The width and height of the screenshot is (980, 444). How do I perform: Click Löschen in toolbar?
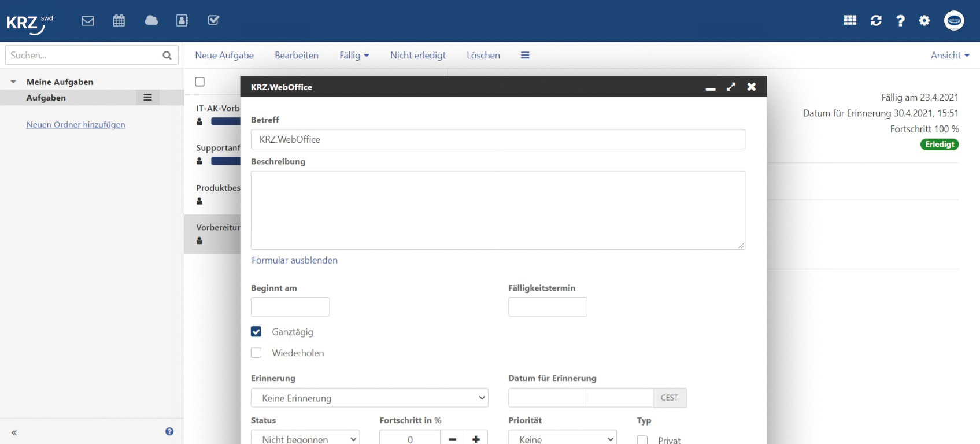[x=483, y=55]
